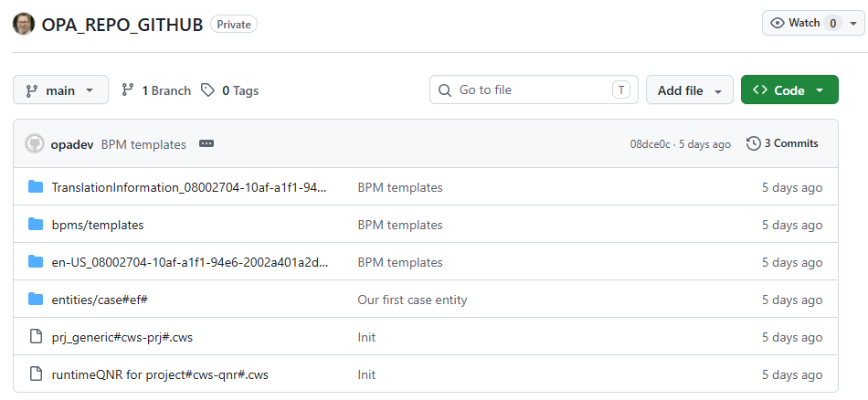Click the eye icon on Watch button
This screenshot has height=400, width=868.
coord(778,23)
